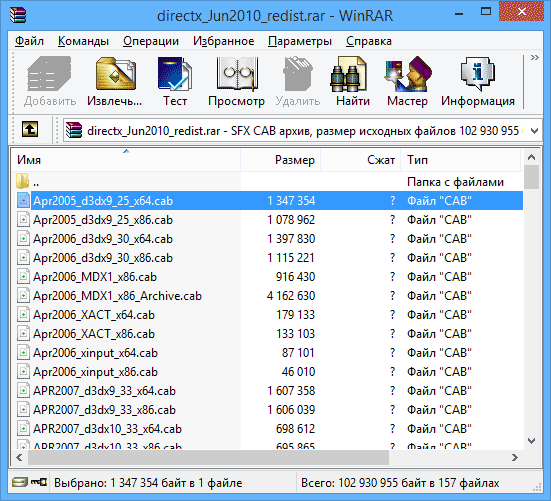Click horizontal scrollbar right arrow
The height and width of the screenshot is (501, 551).
[x=515, y=457]
